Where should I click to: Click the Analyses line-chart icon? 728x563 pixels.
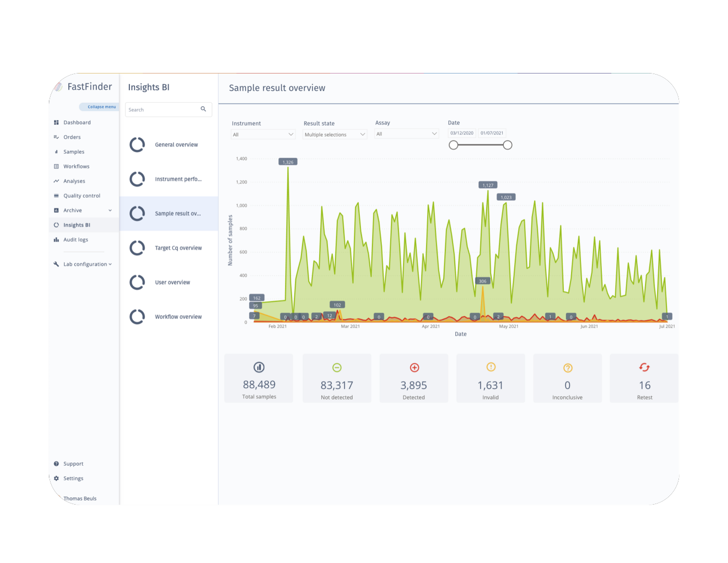tap(56, 181)
